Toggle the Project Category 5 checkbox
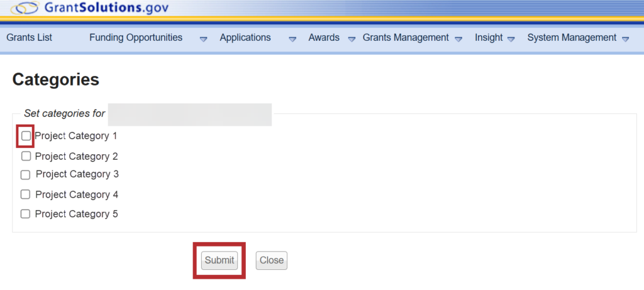Image resolution: width=644 pixels, height=290 pixels. click(x=26, y=214)
